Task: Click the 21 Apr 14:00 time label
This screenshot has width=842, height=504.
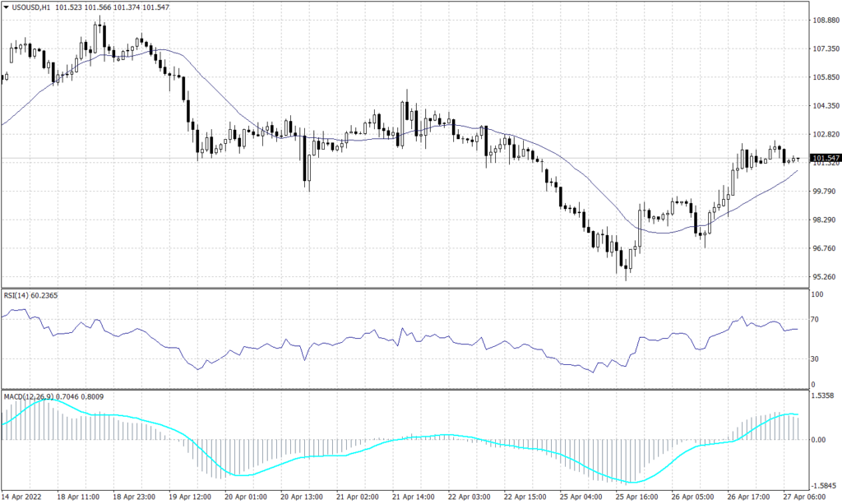Action: click(415, 497)
